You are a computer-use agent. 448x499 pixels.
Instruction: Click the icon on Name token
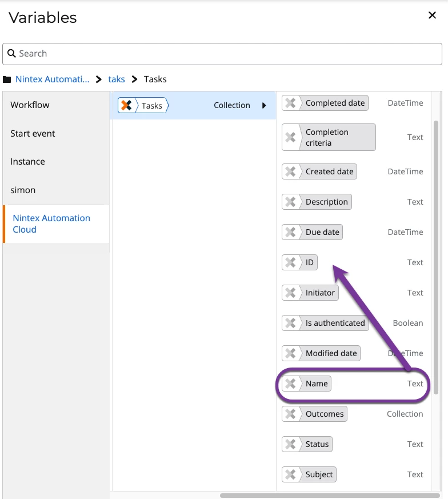coord(290,384)
